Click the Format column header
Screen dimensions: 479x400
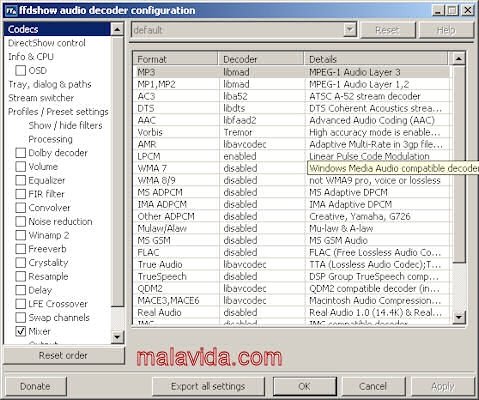tap(175, 59)
